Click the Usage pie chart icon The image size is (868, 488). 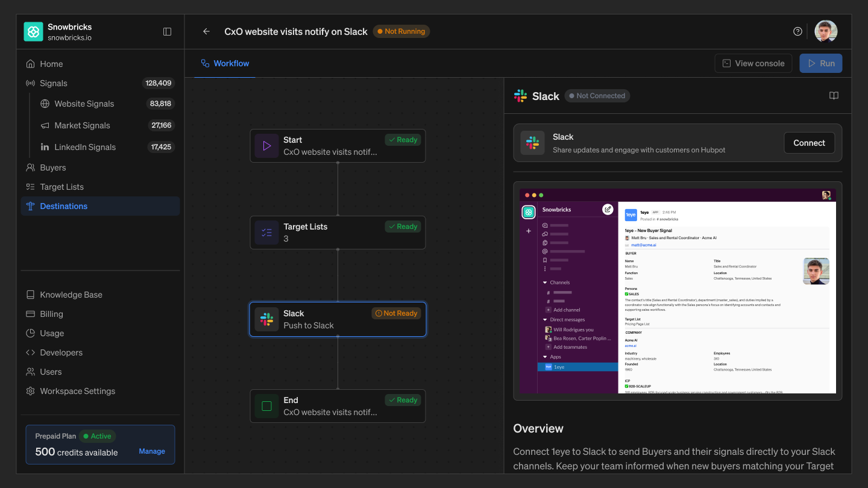pyautogui.click(x=30, y=333)
